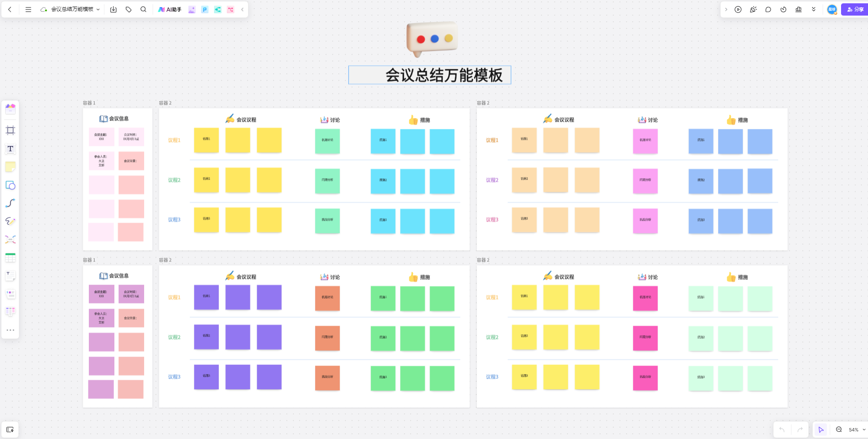Expand more tools double-chevron
The width and height of the screenshot is (868, 439).
click(x=814, y=9)
